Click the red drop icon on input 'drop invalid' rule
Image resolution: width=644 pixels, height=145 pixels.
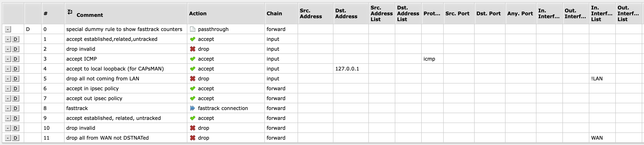192,49
